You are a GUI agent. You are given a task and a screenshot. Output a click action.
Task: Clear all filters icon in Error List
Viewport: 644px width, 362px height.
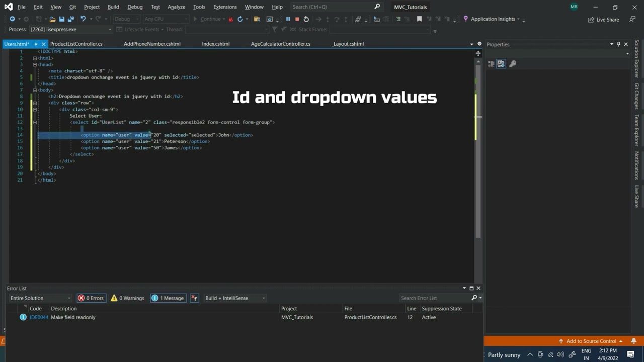tap(194, 298)
